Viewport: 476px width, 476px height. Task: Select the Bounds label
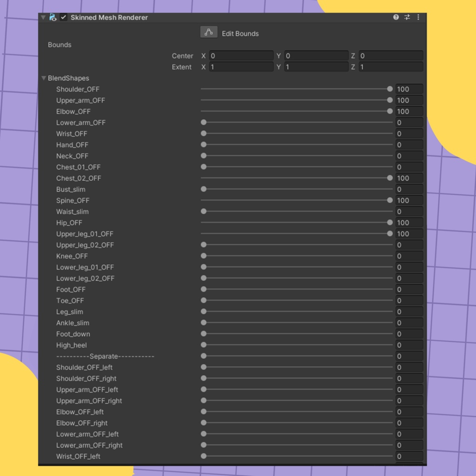tap(59, 45)
